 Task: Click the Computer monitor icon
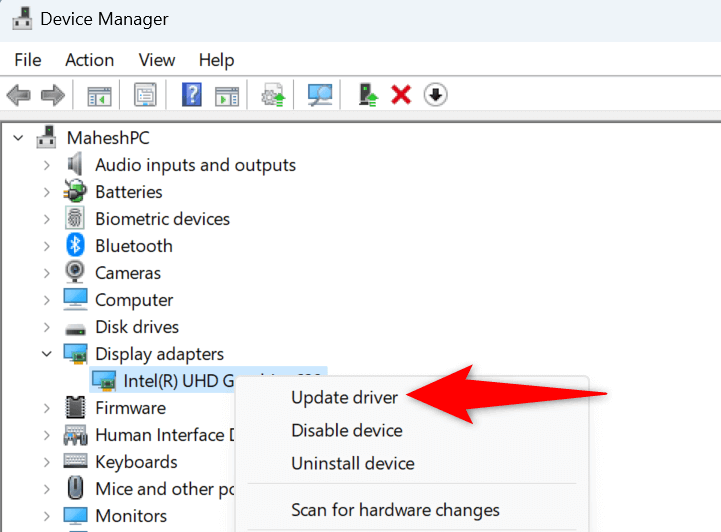click(x=75, y=299)
